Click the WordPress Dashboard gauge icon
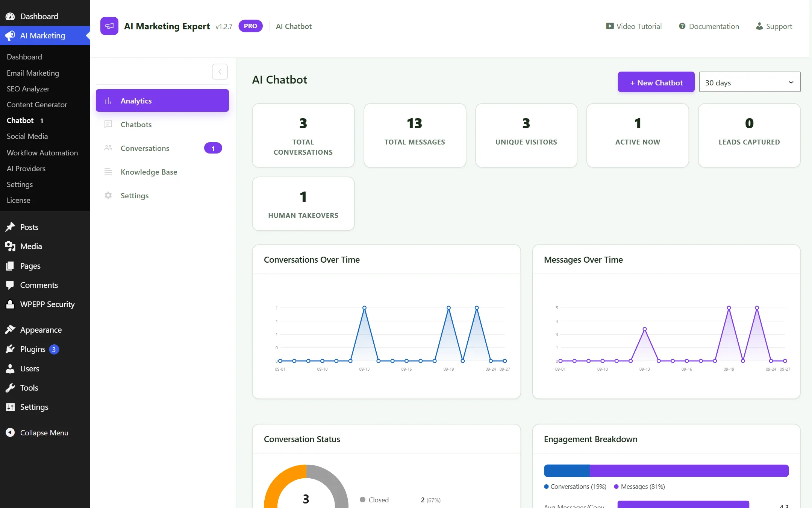The width and height of the screenshot is (812, 508). pyautogui.click(x=10, y=16)
